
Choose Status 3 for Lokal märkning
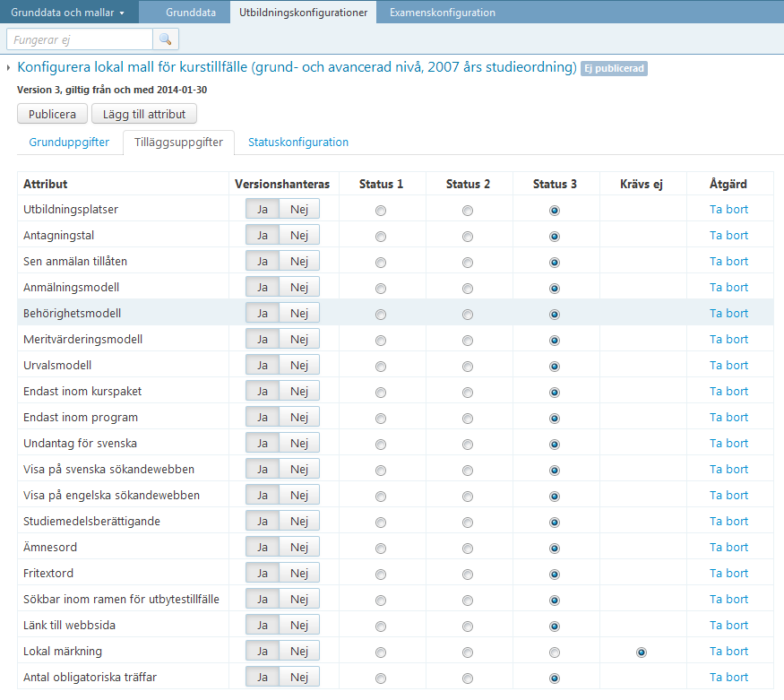pos(555,652)
